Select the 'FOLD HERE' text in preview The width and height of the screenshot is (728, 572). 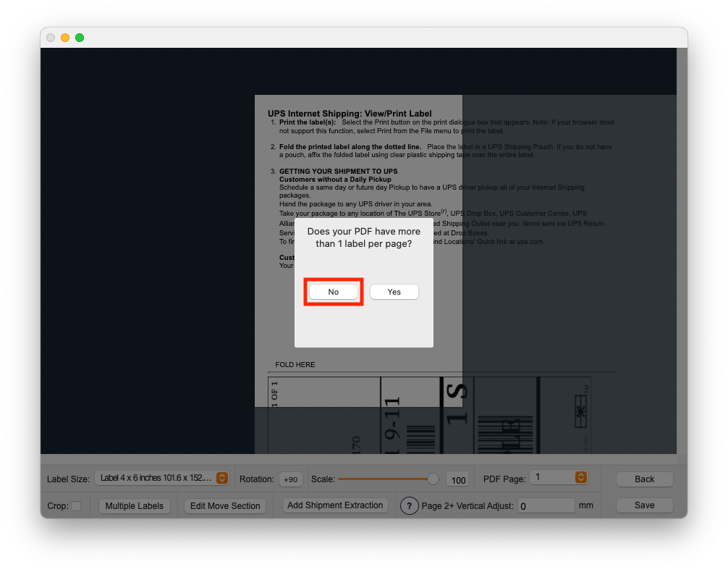point(295,365)
